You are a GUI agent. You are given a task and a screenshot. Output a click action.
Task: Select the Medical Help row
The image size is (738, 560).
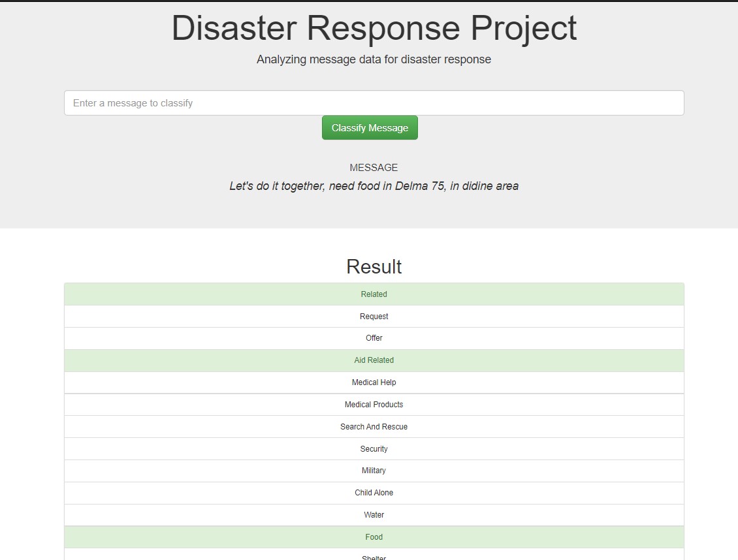pos(374,382)
